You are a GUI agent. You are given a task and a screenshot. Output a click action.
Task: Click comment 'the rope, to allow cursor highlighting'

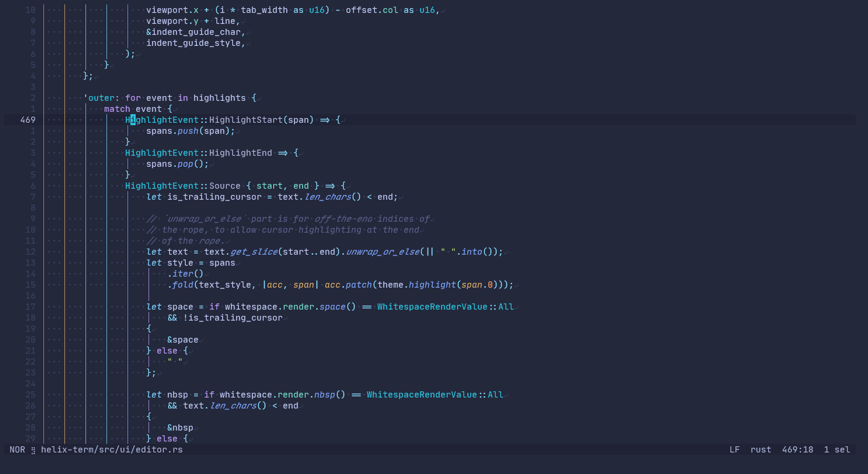262,230
